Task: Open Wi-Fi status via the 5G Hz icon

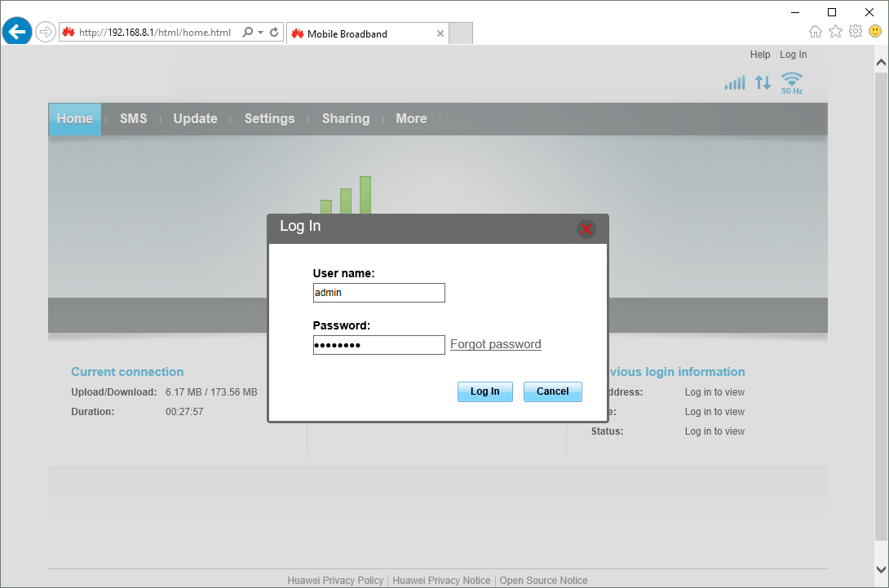Action: [790, 82]
